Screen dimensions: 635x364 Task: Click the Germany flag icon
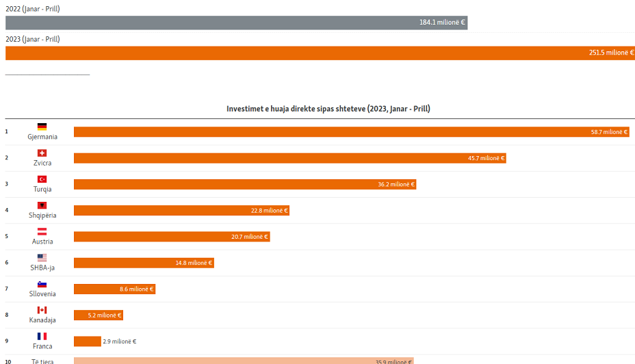coord(42,127)
